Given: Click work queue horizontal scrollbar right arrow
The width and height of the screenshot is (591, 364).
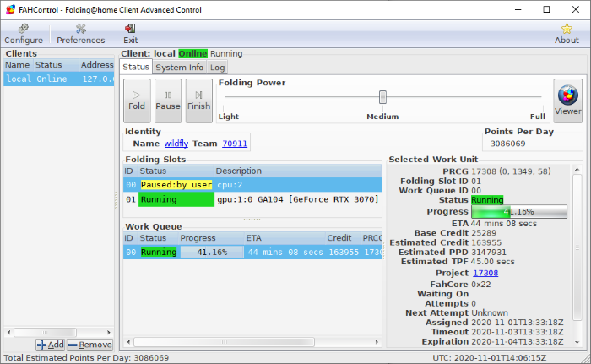Looking at the screenshot, I should 377,342.
